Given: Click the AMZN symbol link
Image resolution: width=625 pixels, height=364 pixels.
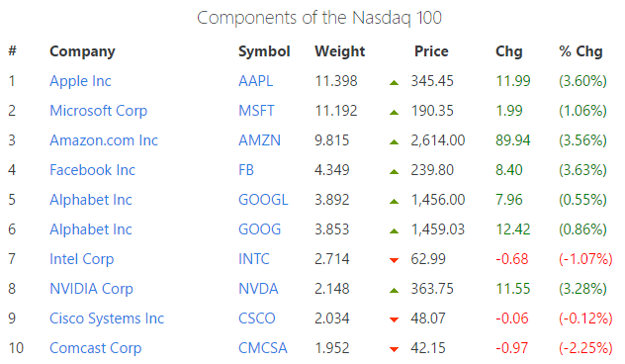Looking at the screenshot, I should pos(259,140).
